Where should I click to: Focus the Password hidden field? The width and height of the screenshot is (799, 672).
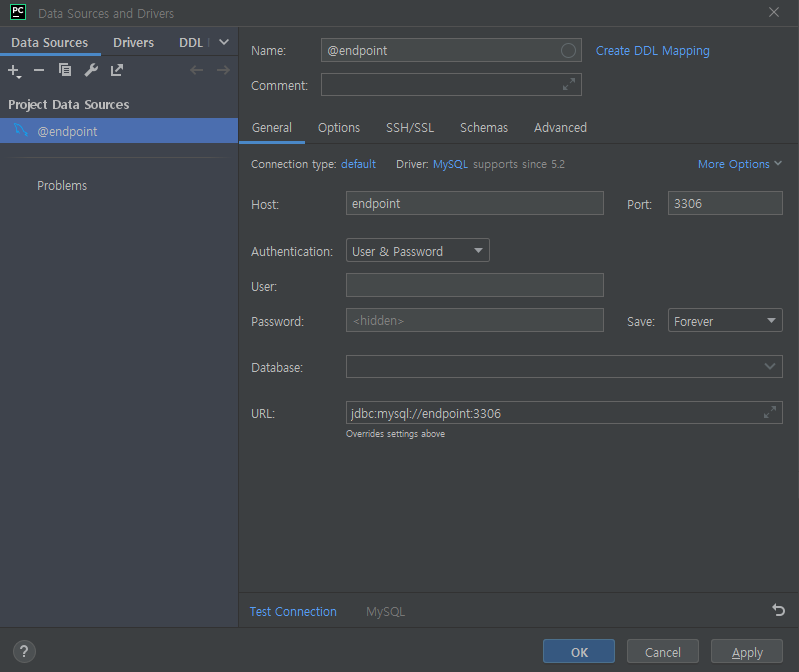coord(474,320)
